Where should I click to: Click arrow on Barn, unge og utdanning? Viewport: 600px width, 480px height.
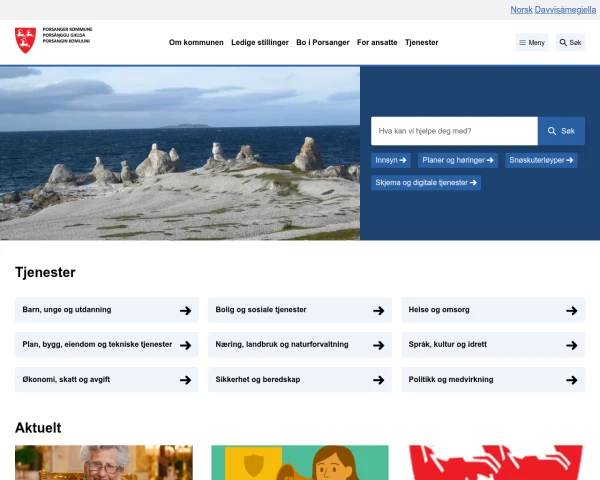click(x=186, y=310)
